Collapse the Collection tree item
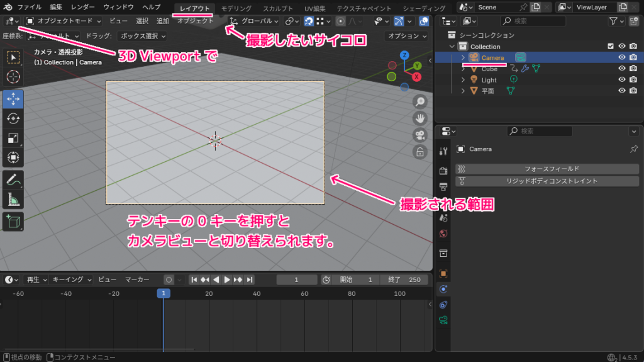The height and width of the screenshot is (362, 644). point(452,47)
